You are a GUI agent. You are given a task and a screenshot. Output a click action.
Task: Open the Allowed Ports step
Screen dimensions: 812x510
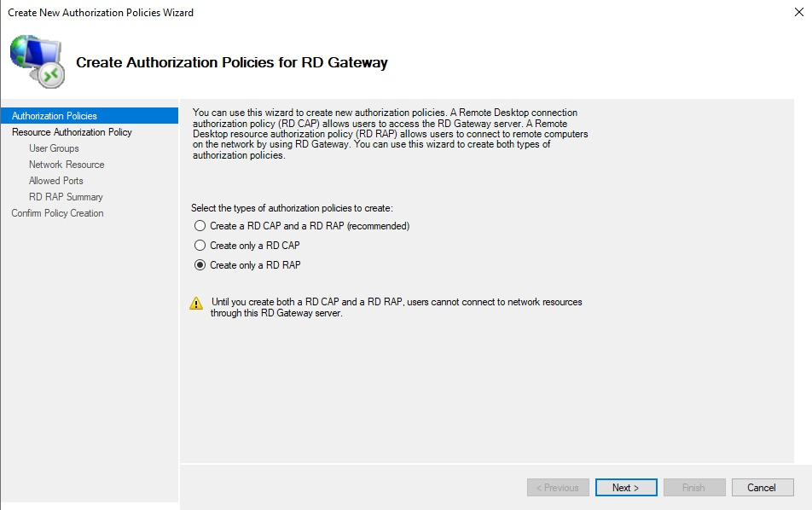(x=56, y=181)
